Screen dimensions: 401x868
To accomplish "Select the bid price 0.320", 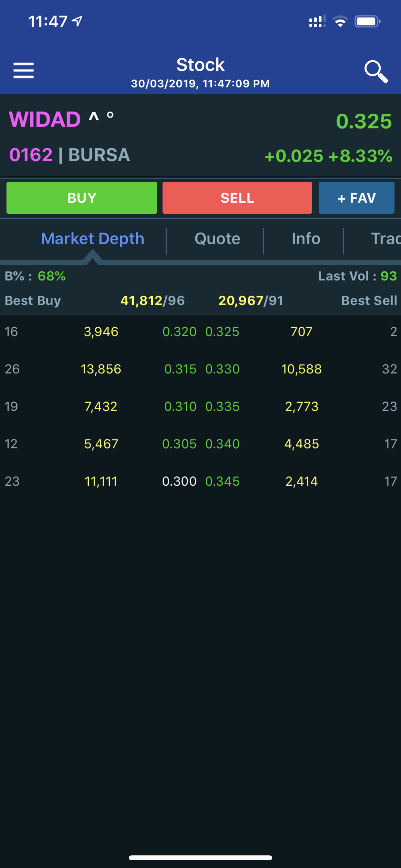I will [x=179, y=332].
